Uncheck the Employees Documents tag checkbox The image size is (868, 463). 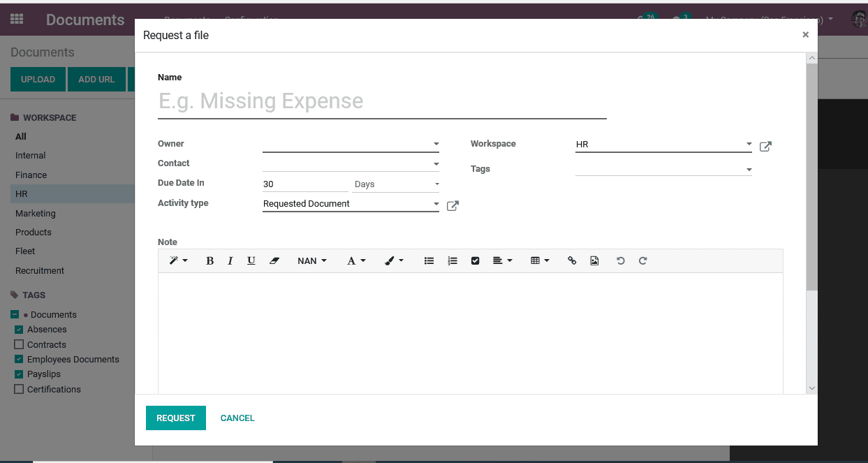pyautogui.click(x=19, y=359)
